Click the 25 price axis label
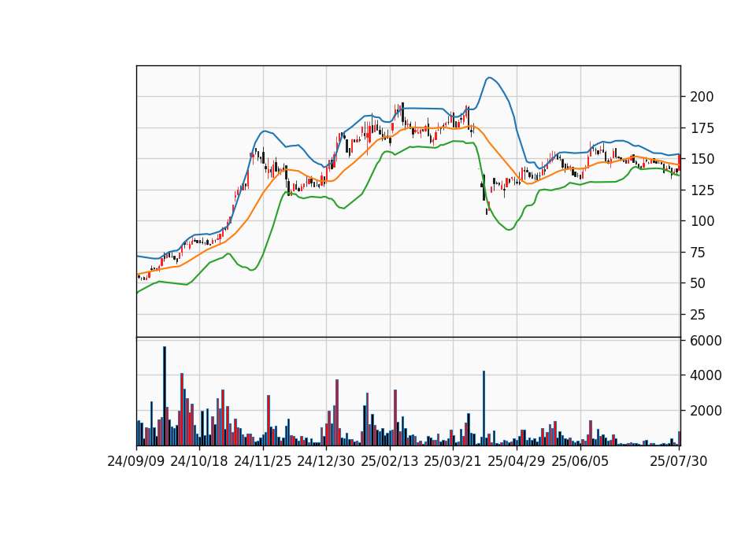The width and height of the screenshot is (756, 543). 698,315
